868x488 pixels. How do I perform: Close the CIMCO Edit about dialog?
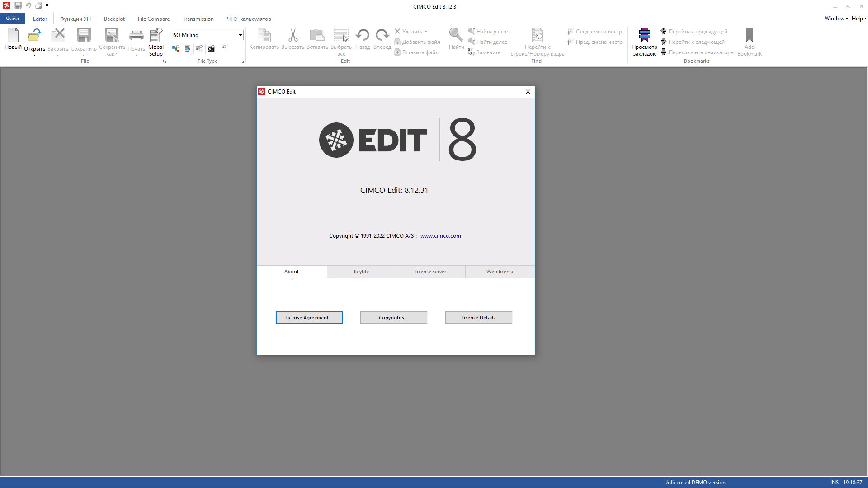point(528,92)
